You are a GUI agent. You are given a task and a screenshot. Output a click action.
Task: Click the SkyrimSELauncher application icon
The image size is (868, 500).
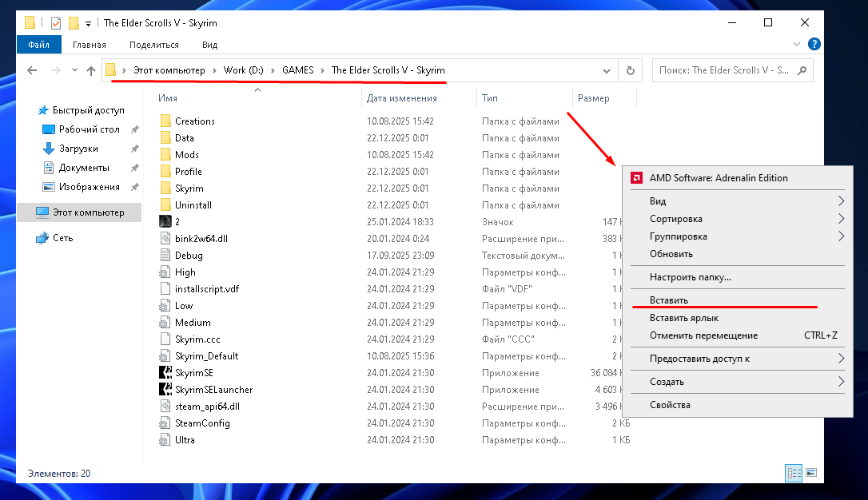click(x=165, y=390)
